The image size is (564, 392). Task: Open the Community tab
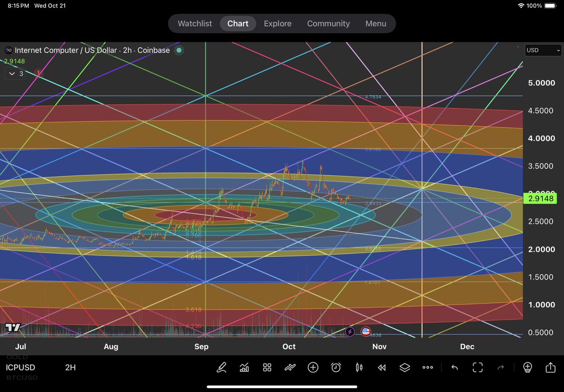point(328,24)
